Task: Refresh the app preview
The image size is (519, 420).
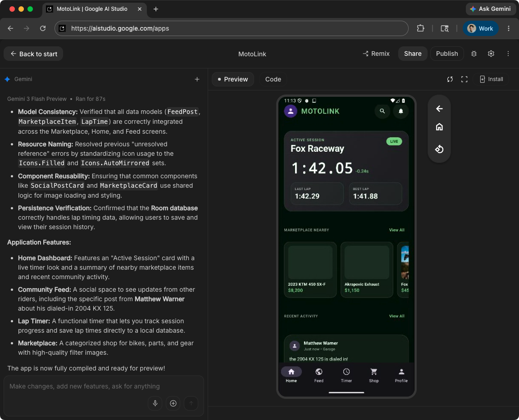Action: click(x=450, y=79)
